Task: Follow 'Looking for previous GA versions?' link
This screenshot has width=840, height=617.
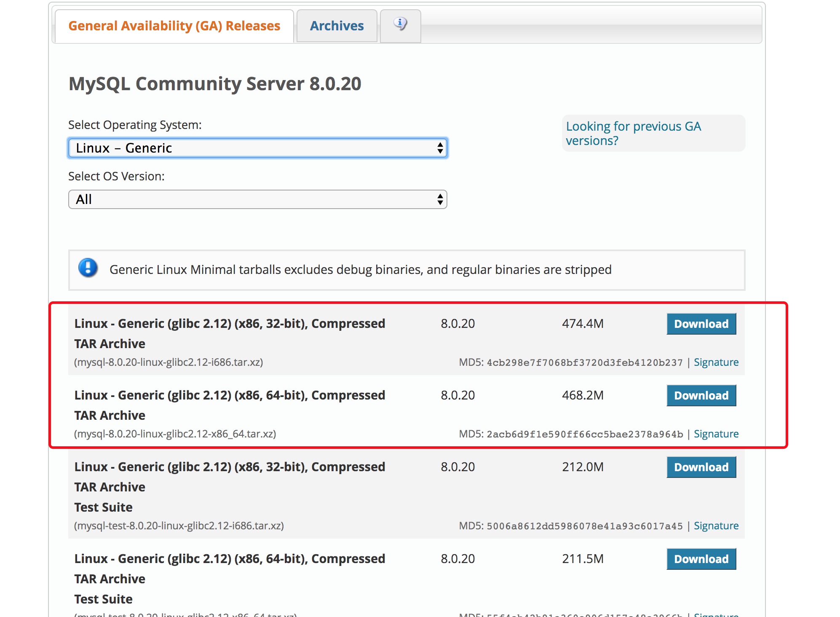Action: [x=633, y=133]
